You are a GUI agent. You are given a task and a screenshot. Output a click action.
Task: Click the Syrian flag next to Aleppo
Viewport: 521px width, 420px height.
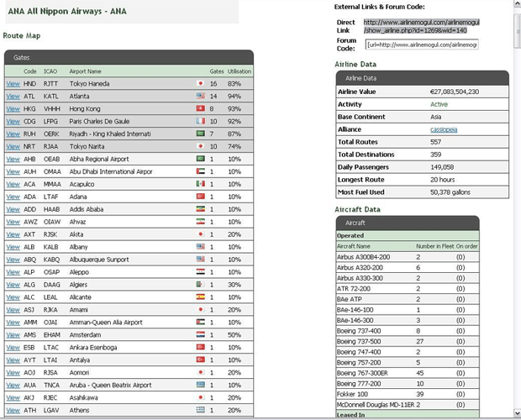[200, 271]
